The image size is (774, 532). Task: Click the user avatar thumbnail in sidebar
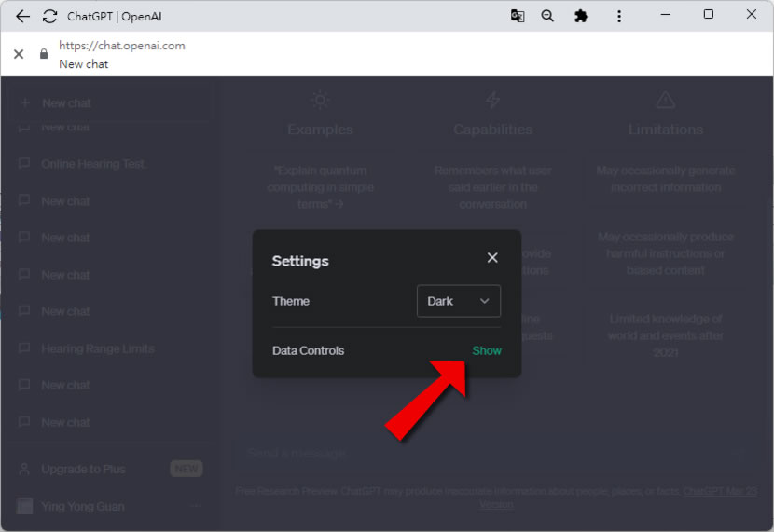click(24, 506)
